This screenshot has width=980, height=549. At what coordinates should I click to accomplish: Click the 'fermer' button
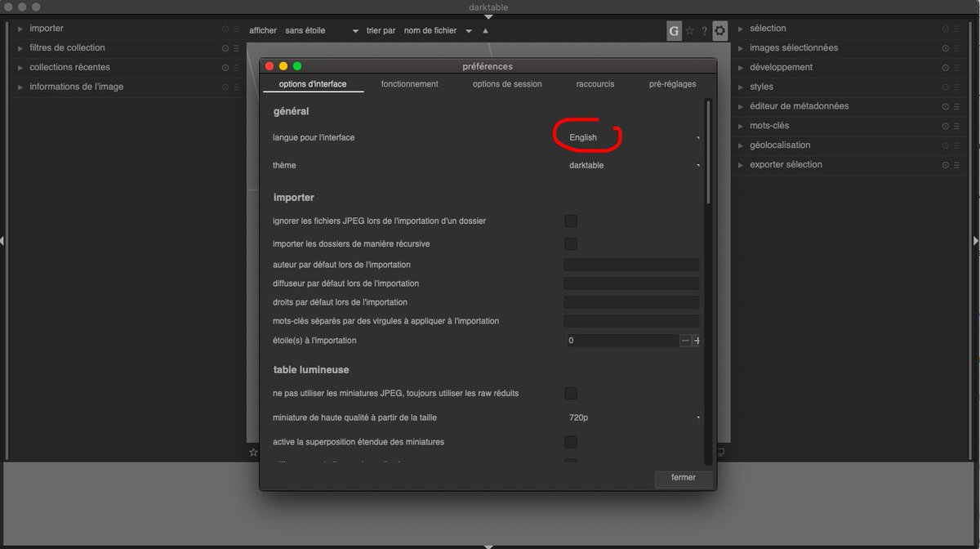point(684,478)
